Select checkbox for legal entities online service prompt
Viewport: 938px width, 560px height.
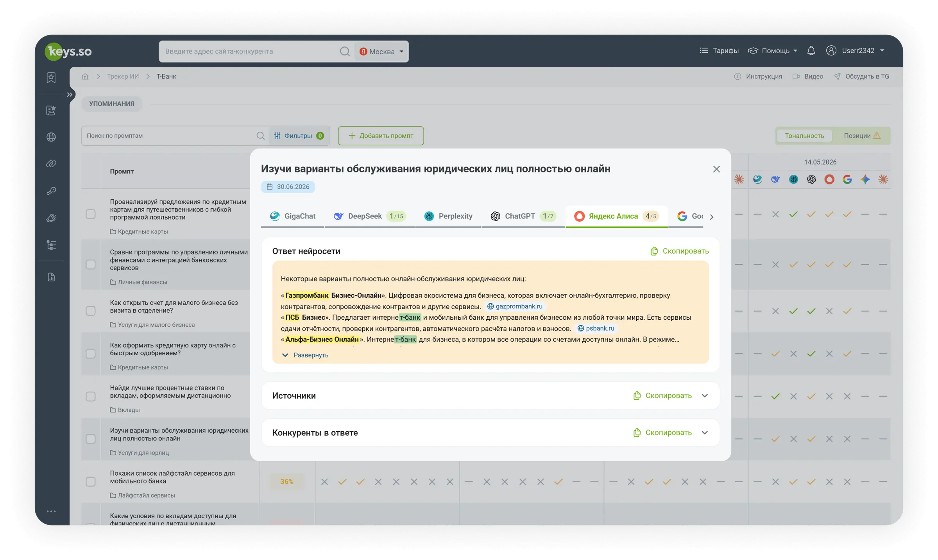coord(91,439)
